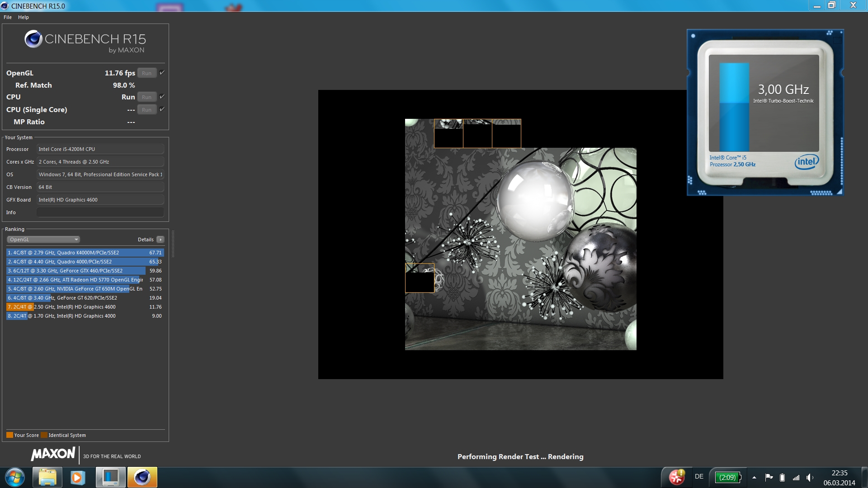Click the Info text field
This screenshot has height=488, width=868.
pyautogui.click(x=100, y=212)
